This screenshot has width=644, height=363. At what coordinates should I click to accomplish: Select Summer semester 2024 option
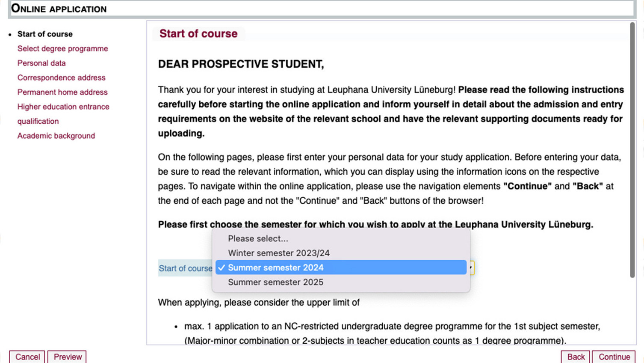276,268
